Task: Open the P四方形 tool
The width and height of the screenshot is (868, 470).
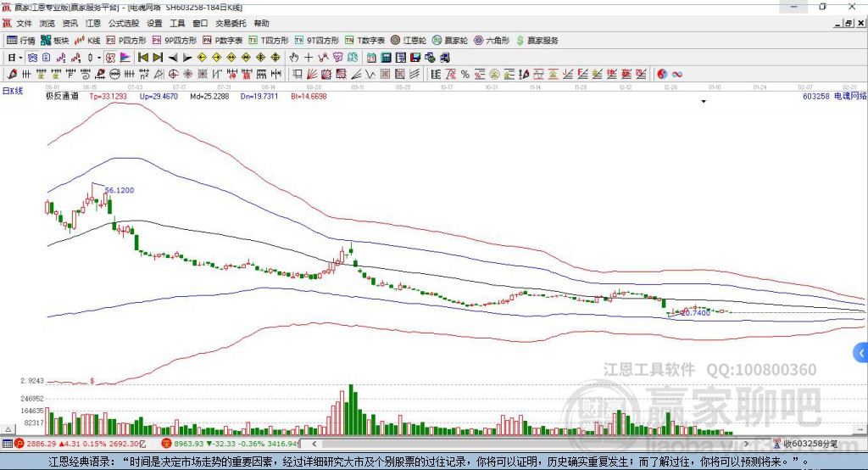Action: 126,41
